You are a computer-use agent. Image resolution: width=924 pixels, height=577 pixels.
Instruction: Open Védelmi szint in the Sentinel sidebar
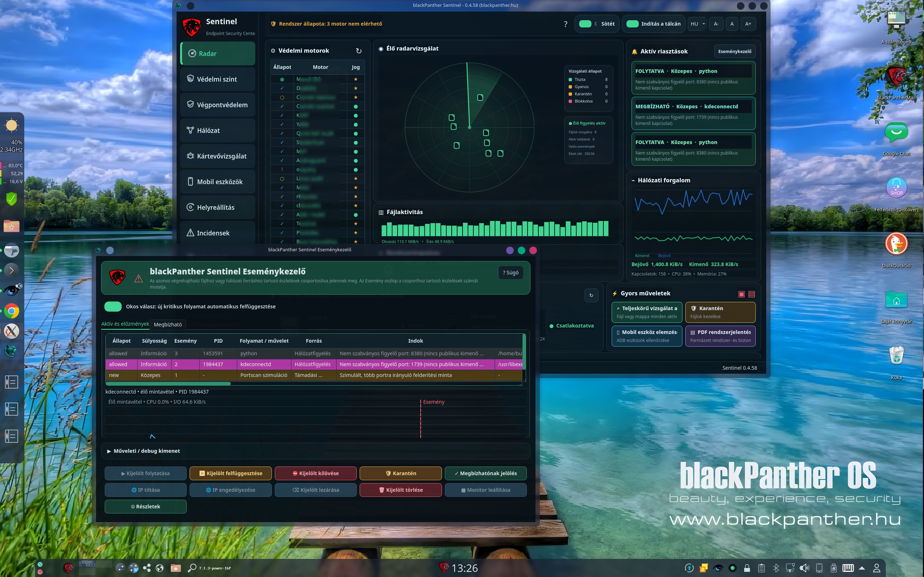coord(218,79)
